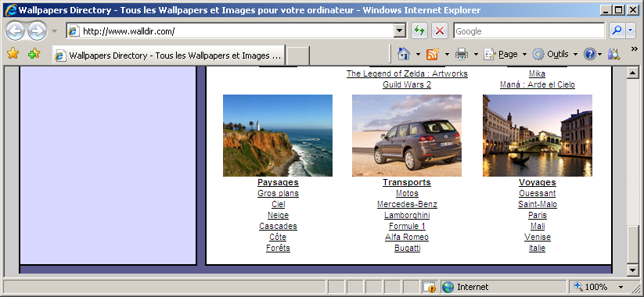
Task: Add to Favorites with the plus-star icon
Action: coord(34,54)
